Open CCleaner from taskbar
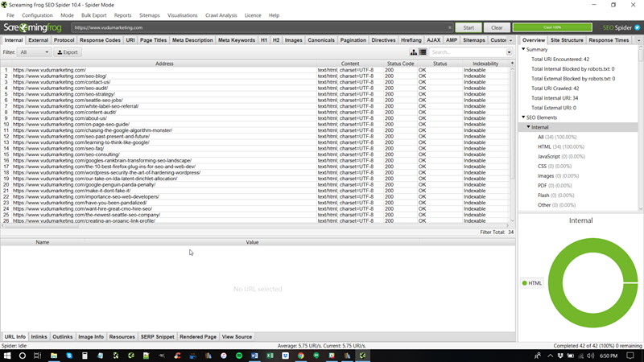The image size is (644, 362). pyautogui.click(x=177, y=356)
